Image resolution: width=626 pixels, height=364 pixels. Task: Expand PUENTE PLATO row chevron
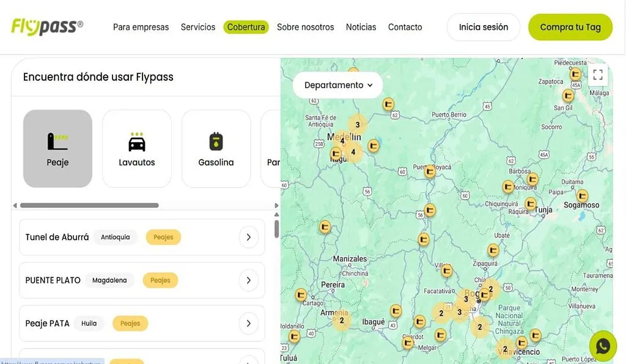(249, 280)
